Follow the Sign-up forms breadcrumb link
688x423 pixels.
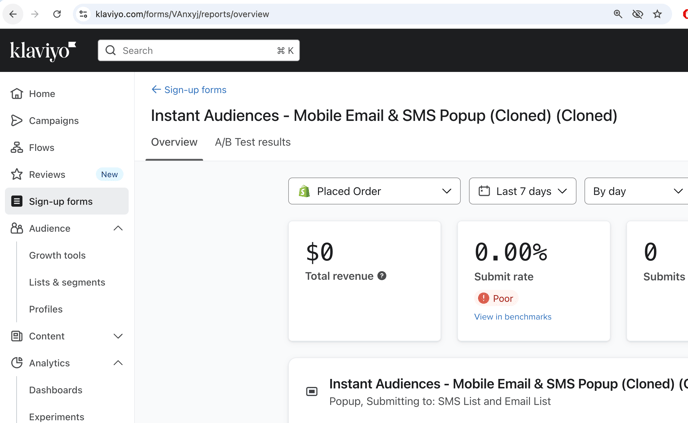click(x=195, y=90)
